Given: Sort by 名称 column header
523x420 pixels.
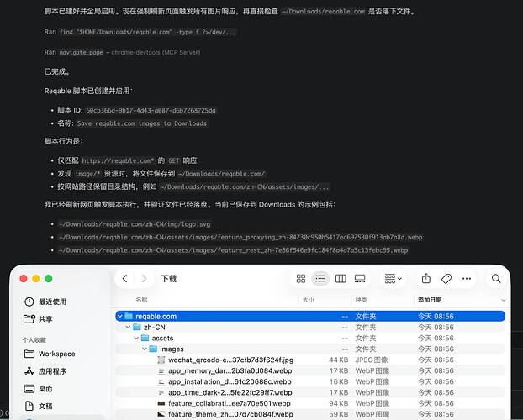Looking at the screenshot, I should point(141,300).
